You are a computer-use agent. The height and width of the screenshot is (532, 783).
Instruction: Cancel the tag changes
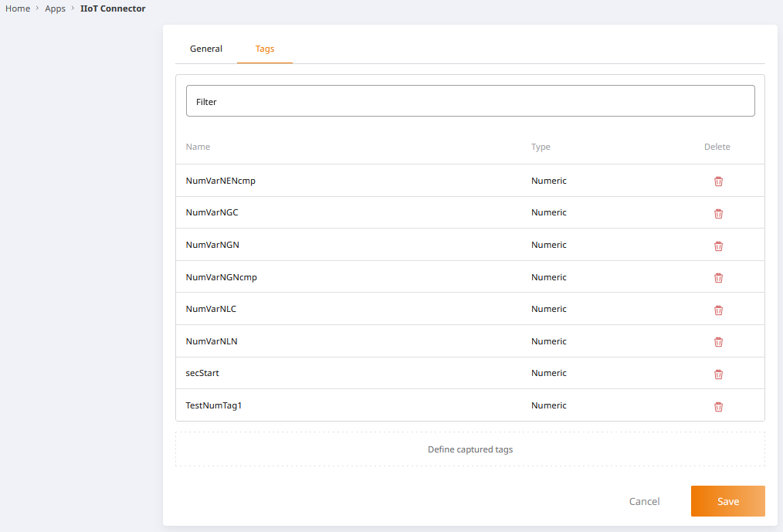(x=644, y=501)
